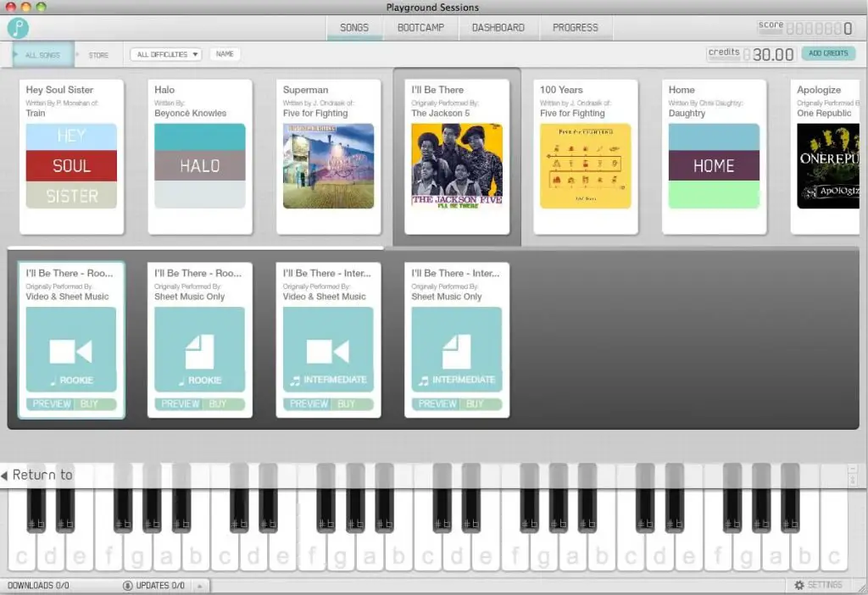
Task: Click the "Beyoncé Knowles" artist name
Action: pyautogui.click(x=191, y=113)
